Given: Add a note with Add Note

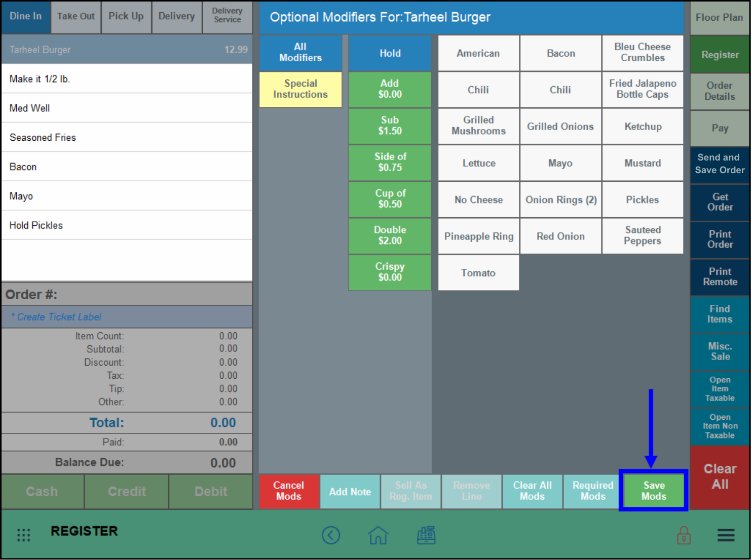Looking at the screenshot, I should pyautogui.click(x=350, y=492).
